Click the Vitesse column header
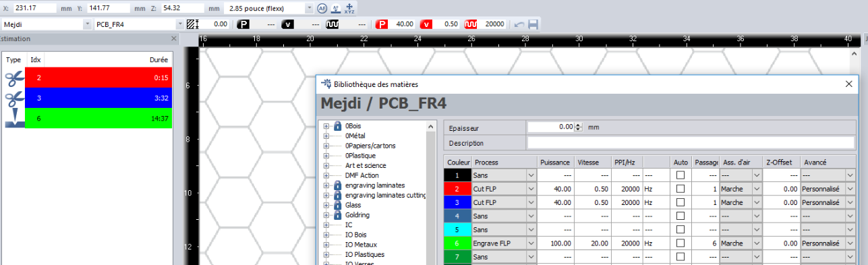 (x=593, y=163)
